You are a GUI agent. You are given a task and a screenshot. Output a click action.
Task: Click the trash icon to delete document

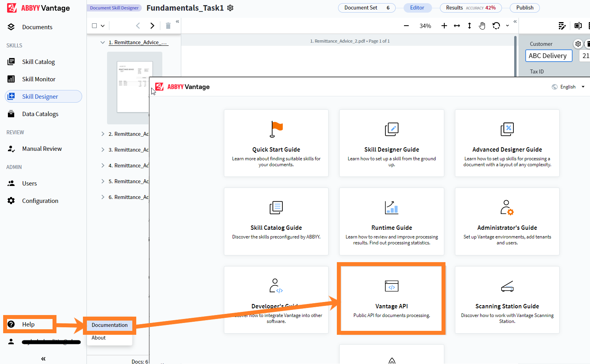click(168, 25)
